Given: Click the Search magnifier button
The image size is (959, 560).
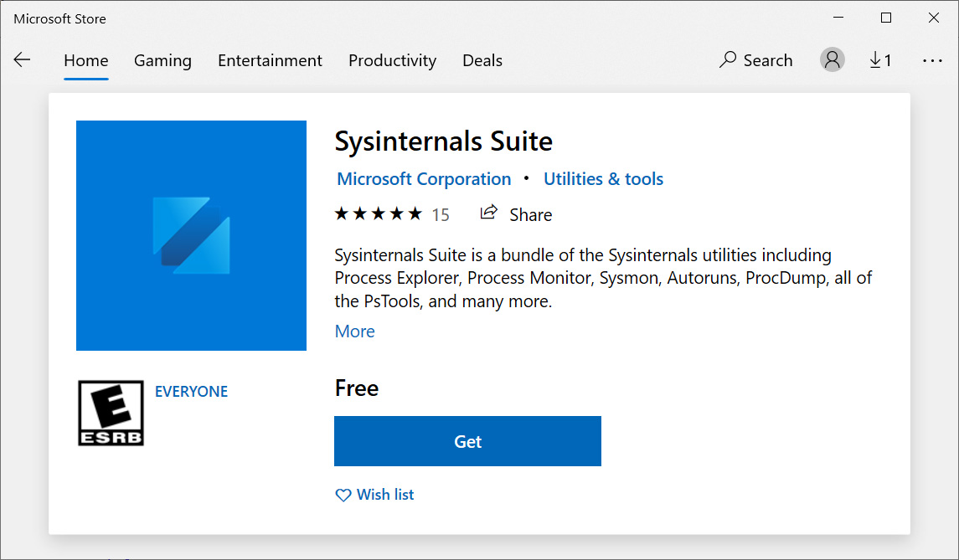Looking at the screenshot, I should click(x=756, y=60).
